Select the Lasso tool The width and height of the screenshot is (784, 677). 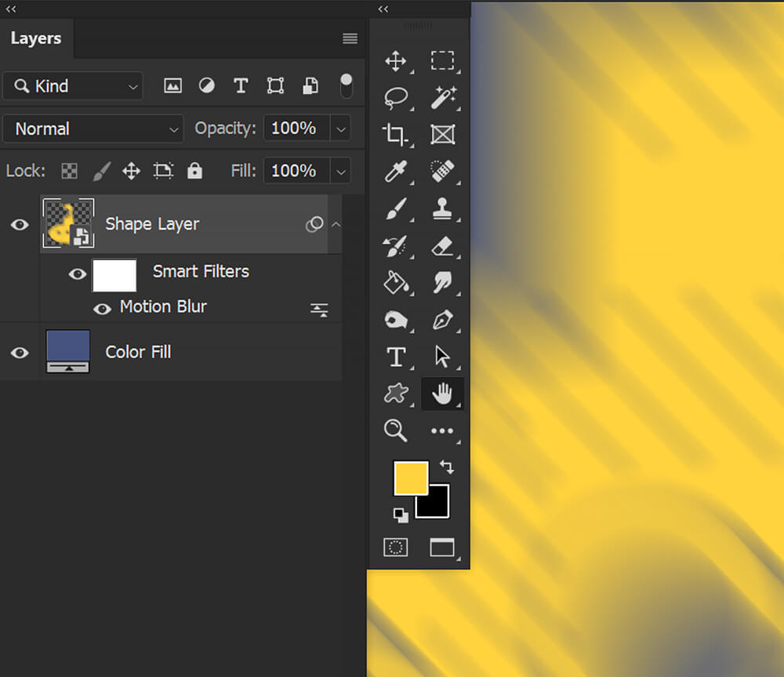tap(396, 98)
